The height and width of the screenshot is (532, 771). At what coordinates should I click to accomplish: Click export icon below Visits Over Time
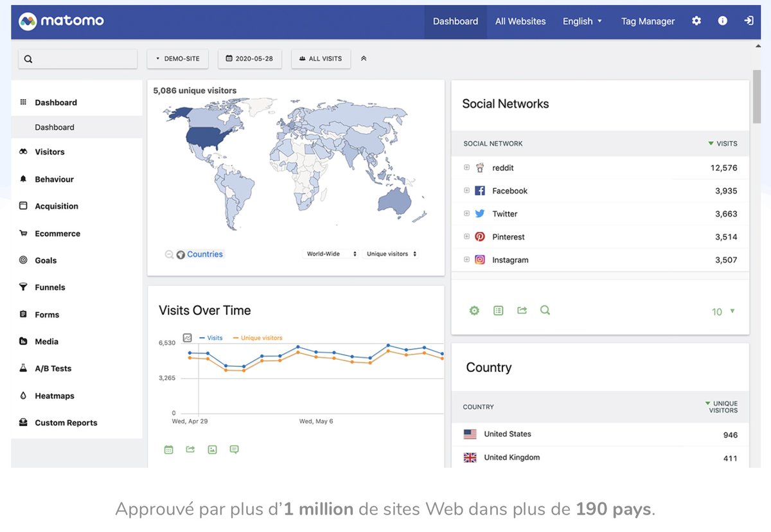point(190,450)
